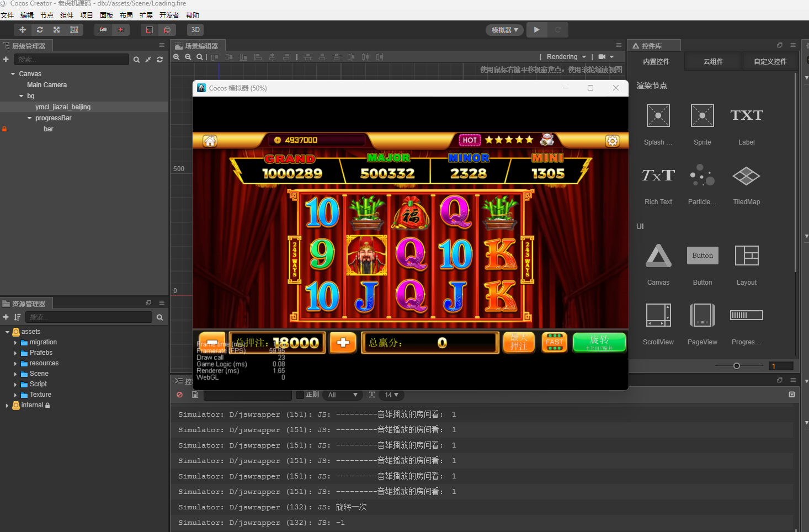Increase bet with the plus button
Screen dimensions: 809x532
coord(343,343)
